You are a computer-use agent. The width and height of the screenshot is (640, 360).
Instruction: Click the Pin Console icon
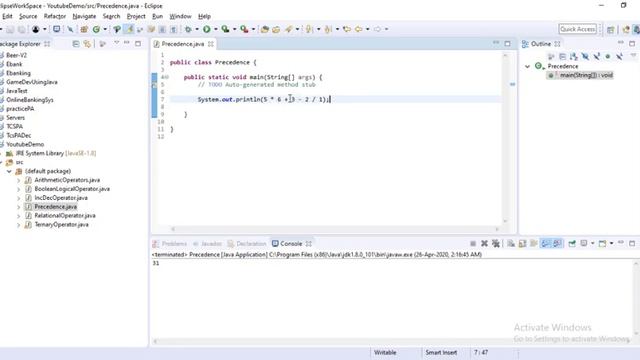click(x=572, y=244)
